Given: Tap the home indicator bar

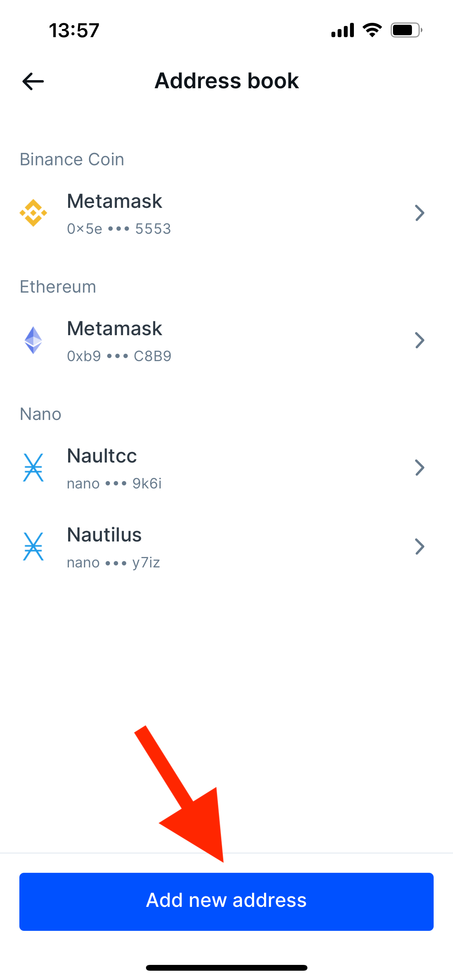Looking at the screenshot, I should pyautogui.click(x=226, y=968).
